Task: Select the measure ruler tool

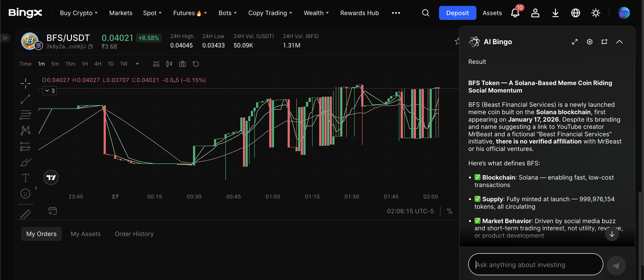Action: point(25,215)
